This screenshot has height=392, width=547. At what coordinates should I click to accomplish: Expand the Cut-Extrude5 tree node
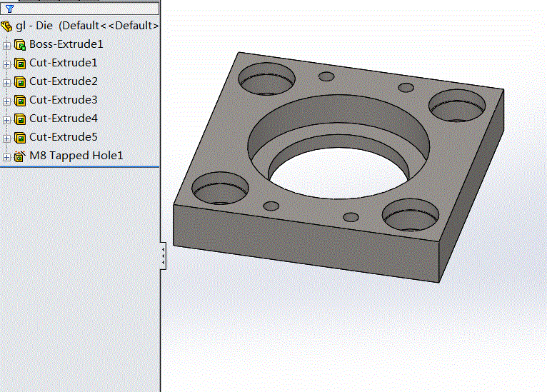click(6, 139)
